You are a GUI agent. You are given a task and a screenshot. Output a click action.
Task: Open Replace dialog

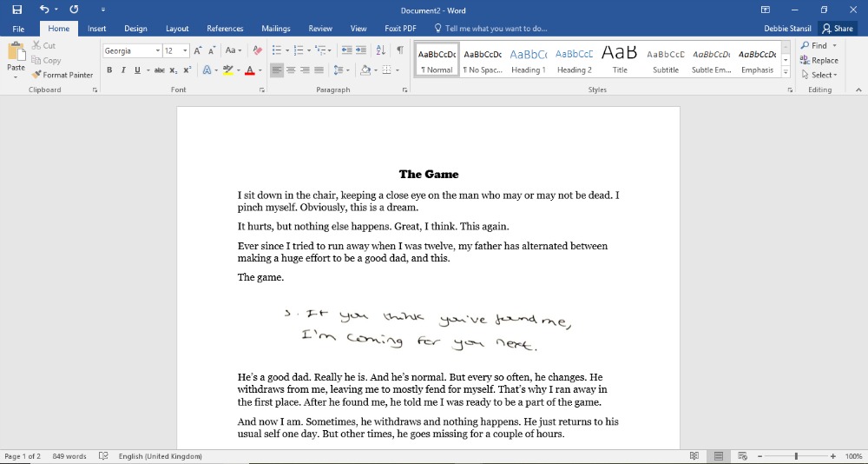tap(819, 61)
